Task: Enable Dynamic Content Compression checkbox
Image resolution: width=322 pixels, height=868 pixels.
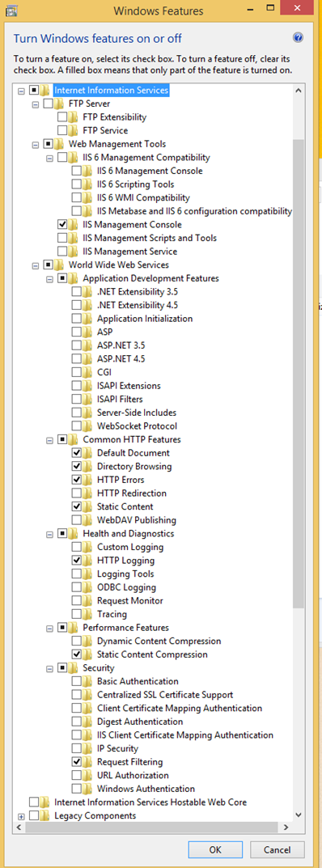Action: click(x=76, y=641)
